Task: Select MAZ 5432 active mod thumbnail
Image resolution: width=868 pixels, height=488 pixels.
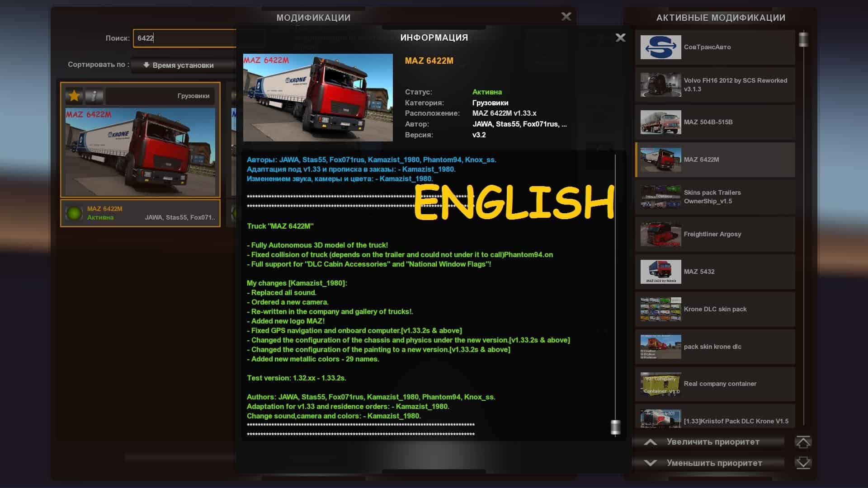Action: 660,272
